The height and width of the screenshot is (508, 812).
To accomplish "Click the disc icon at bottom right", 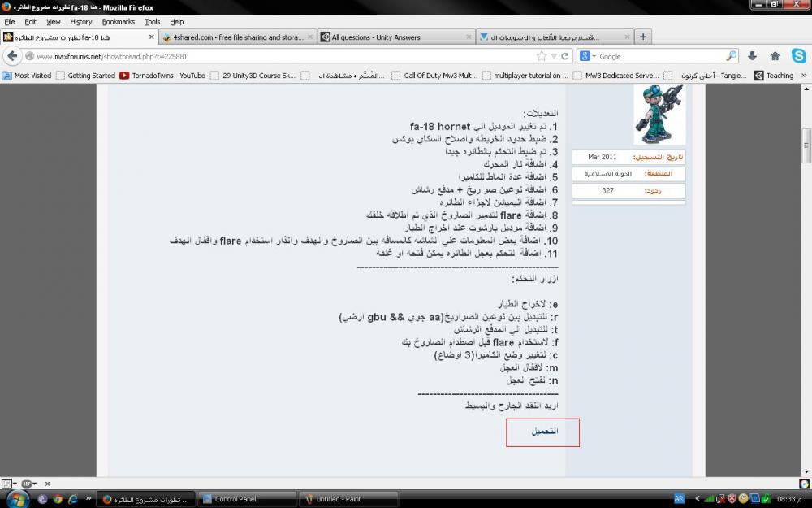I will point(804,484).
